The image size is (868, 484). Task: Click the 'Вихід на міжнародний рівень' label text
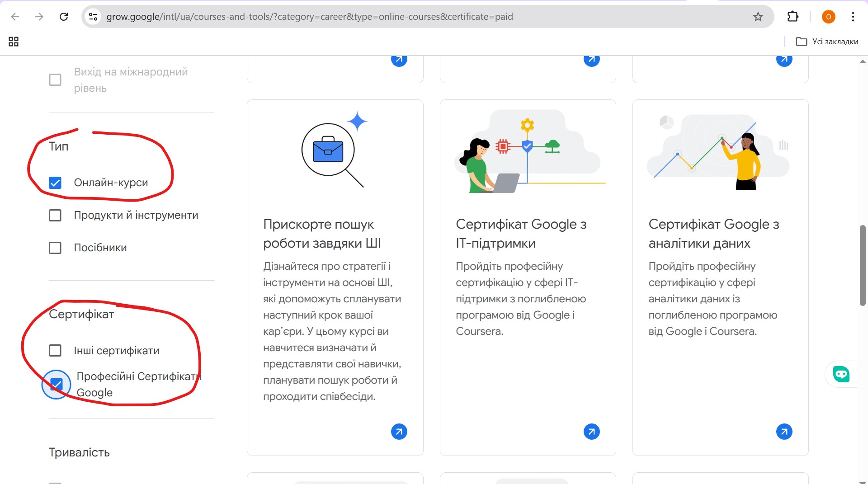pos(131,80)
